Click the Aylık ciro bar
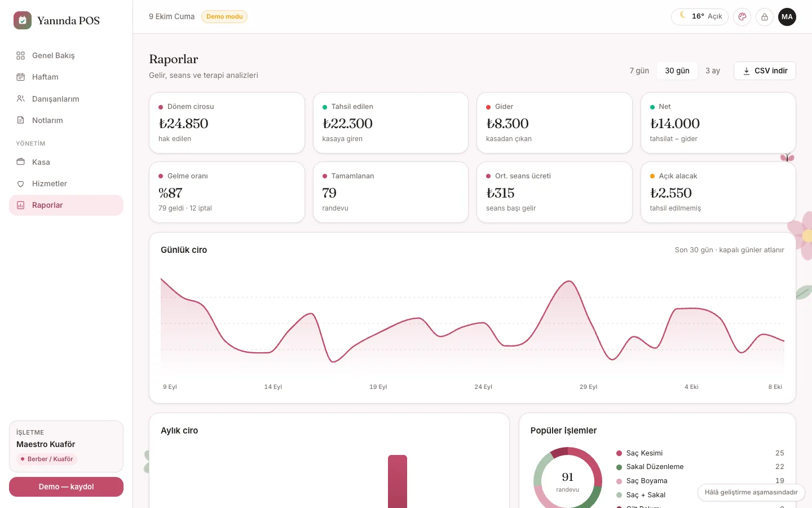This screenshot has height=508, width=812. [398, 481]
